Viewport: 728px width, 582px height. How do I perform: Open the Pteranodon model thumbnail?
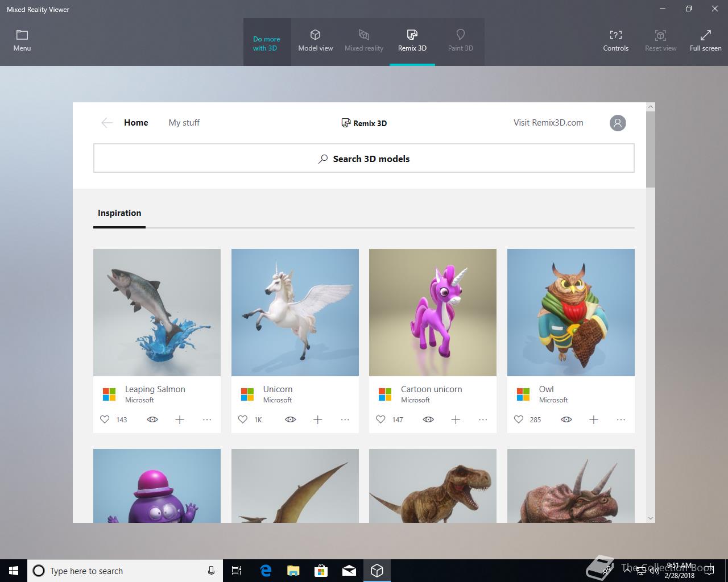click(x=295, y=486)
